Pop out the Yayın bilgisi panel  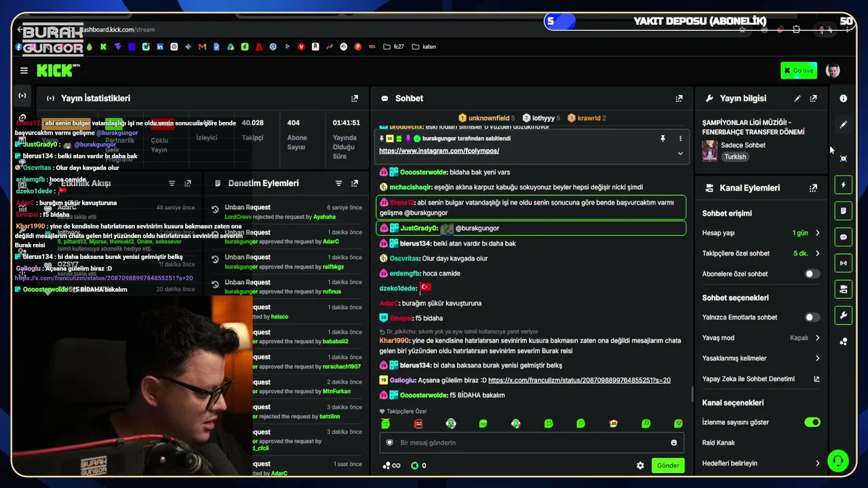[813, 98]
